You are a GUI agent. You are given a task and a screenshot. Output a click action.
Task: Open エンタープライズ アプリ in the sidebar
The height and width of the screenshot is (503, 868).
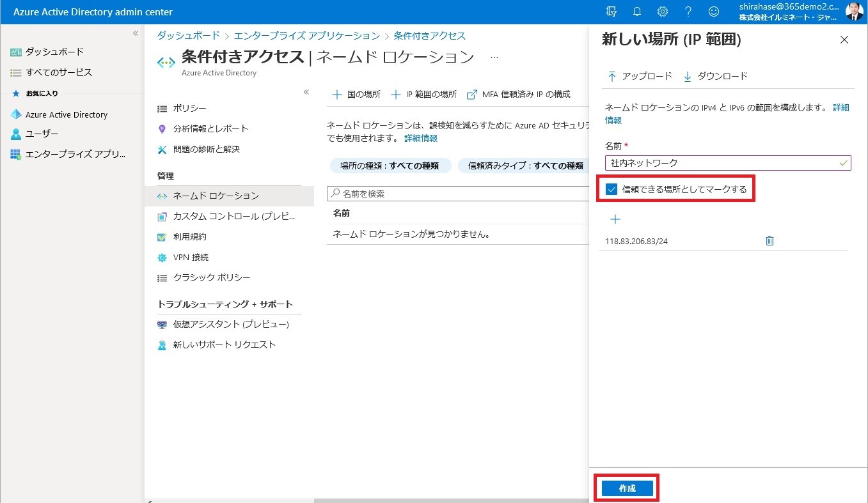point(68,155)
